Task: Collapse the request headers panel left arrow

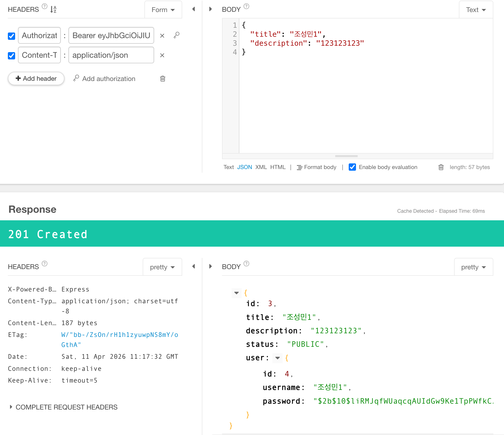Action: coord(193,9)
